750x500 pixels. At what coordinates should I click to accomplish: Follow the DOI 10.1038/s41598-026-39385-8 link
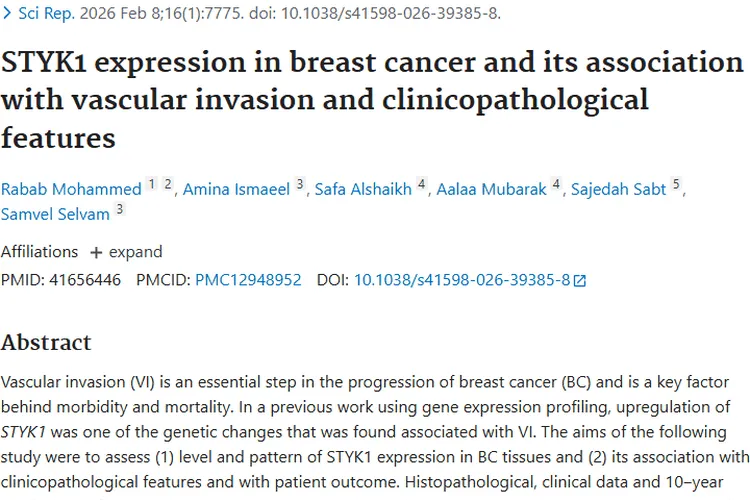point(461,280)
